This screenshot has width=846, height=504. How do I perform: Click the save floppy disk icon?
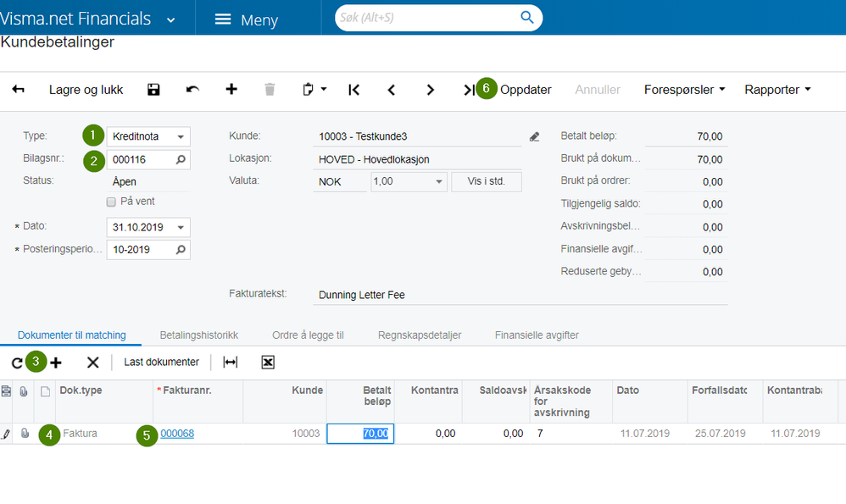click(x=153, y=90)
